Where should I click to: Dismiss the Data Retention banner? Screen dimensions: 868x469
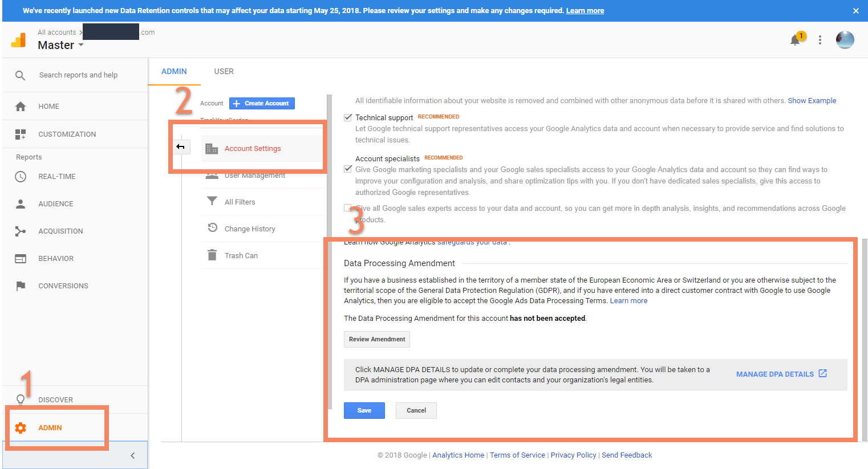click(855, 11)
